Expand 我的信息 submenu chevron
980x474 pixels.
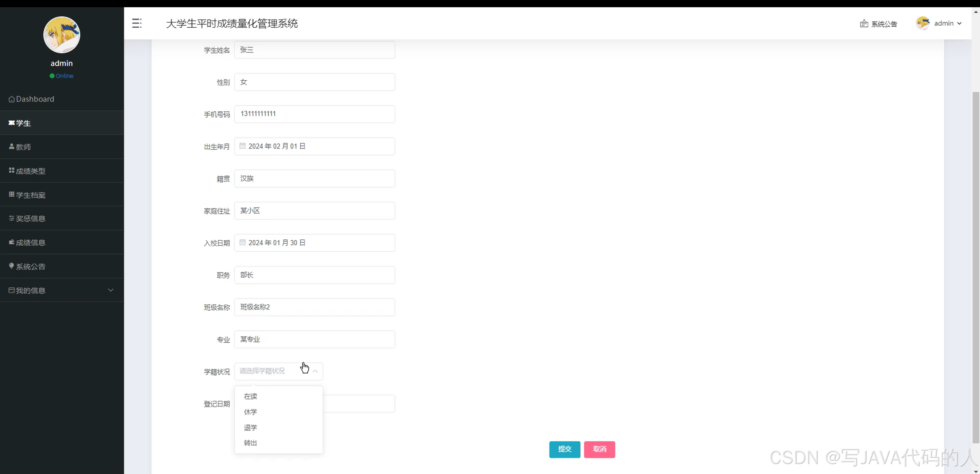coord(111,290)
